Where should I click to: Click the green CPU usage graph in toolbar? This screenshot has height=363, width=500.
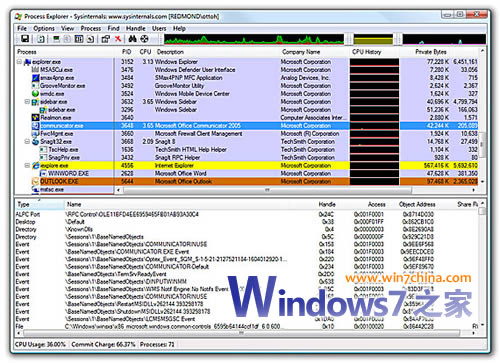coord(254,39)
